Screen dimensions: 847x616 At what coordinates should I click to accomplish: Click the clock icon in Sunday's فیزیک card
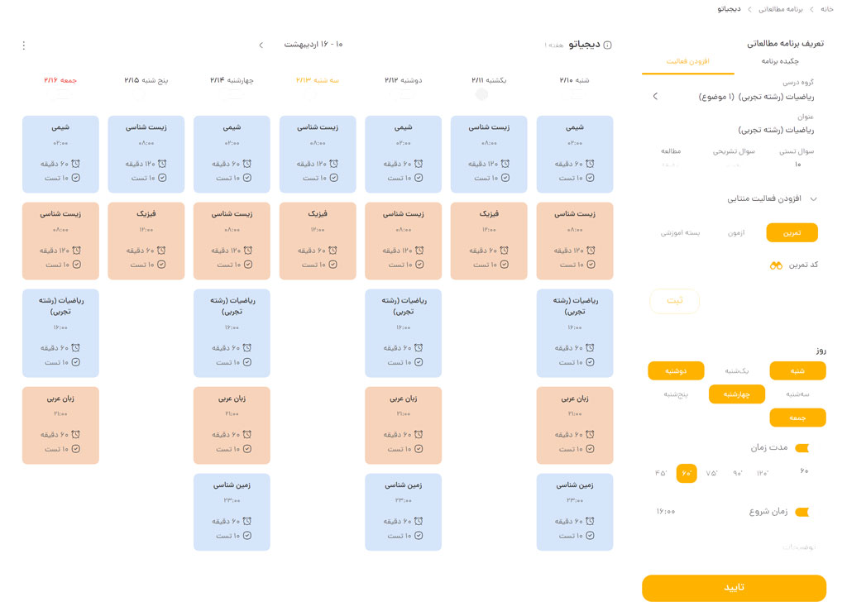click(x=504, y=250)
